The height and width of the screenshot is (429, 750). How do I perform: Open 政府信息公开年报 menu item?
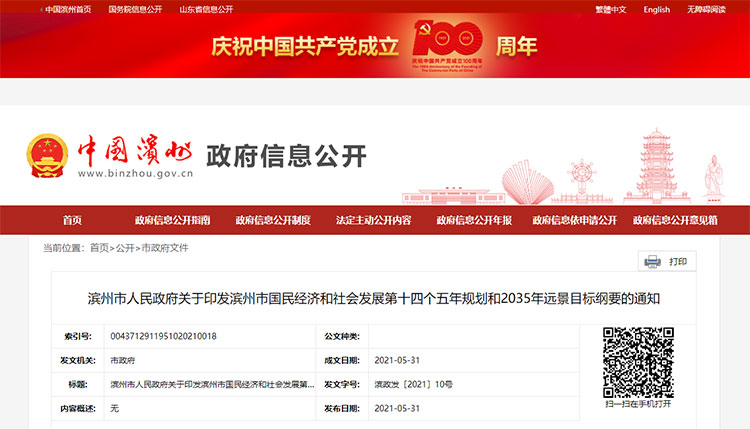tap(473, 220)
